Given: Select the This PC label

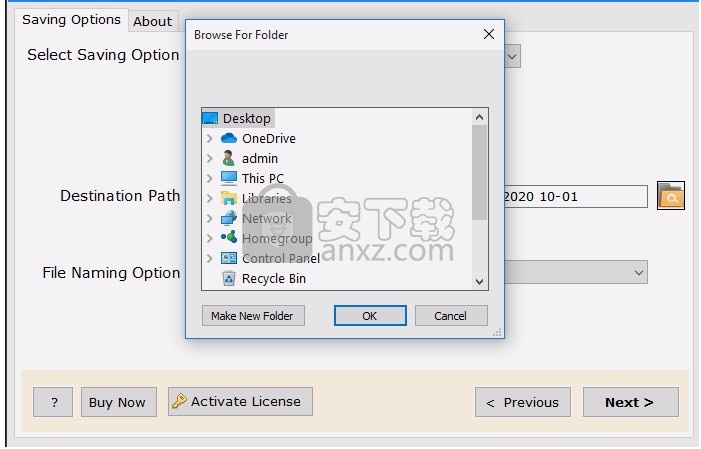Looking at the screenshot, I should pos(263,178).
